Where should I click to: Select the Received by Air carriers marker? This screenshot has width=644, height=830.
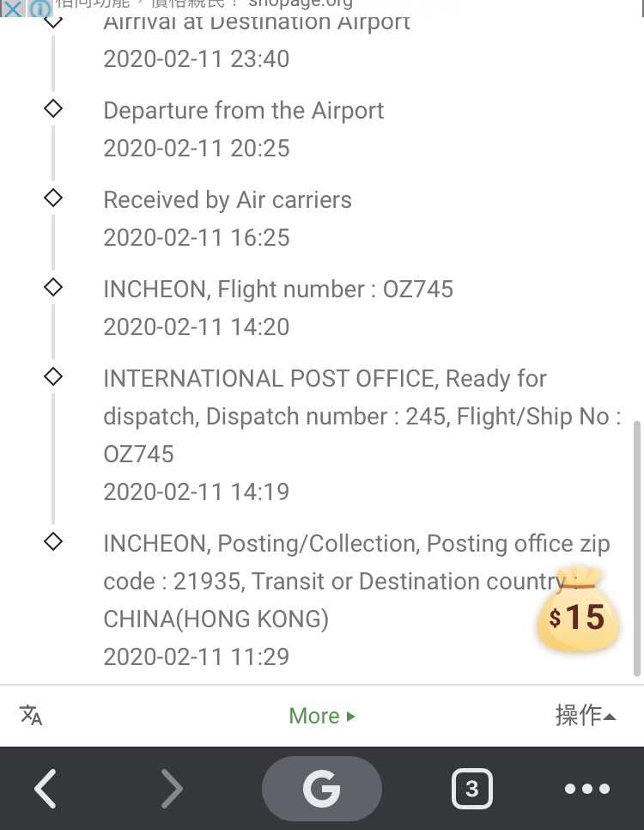pyautogui.click(x=53, y=198)
